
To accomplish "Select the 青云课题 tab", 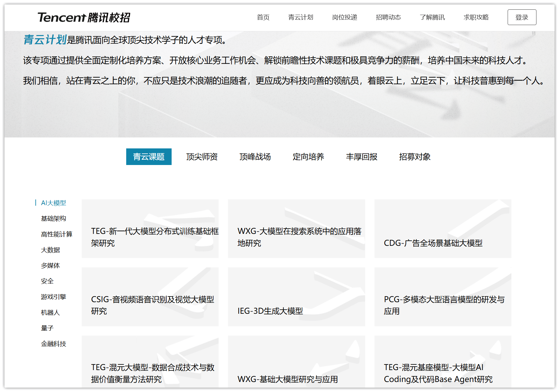I will pyautogui.click(x=149, y=157).
